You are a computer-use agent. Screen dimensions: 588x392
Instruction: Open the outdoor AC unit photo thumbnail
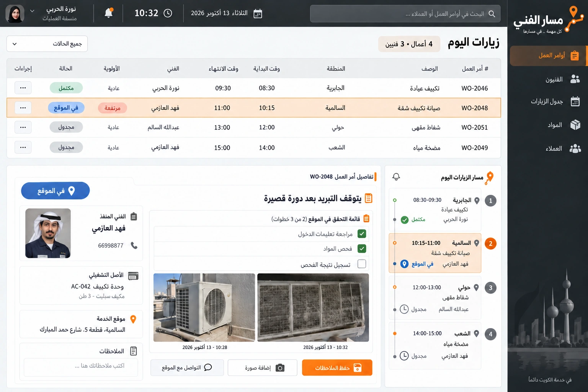coord(204,307)
